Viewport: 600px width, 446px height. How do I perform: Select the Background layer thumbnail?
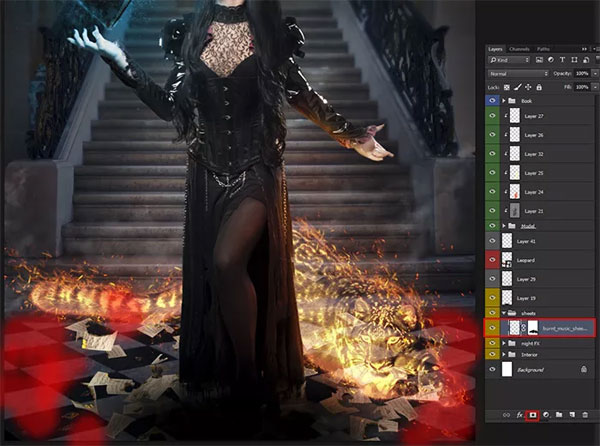click(507, 369)
